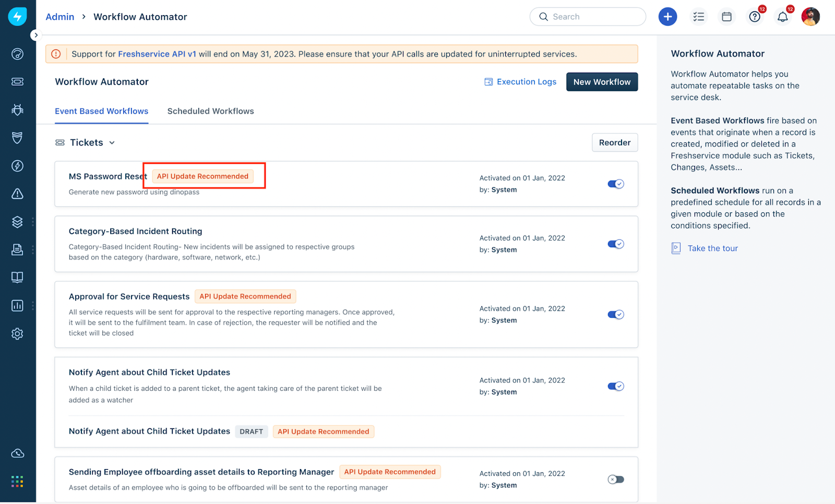The width and height of the screenshot is (835, 504).
Task: Open the user profile avatar
Action: 810,17
